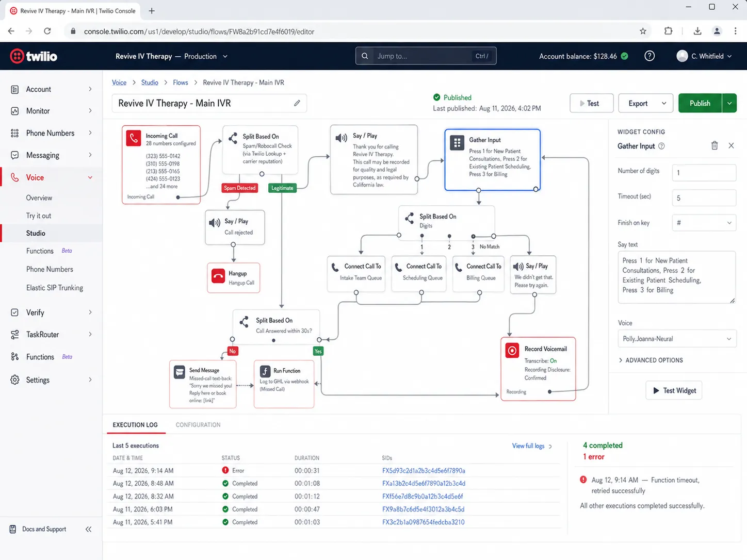Click the Monitor sidebar icon
This screenshot has width=747, height=560.
(15, 111)
